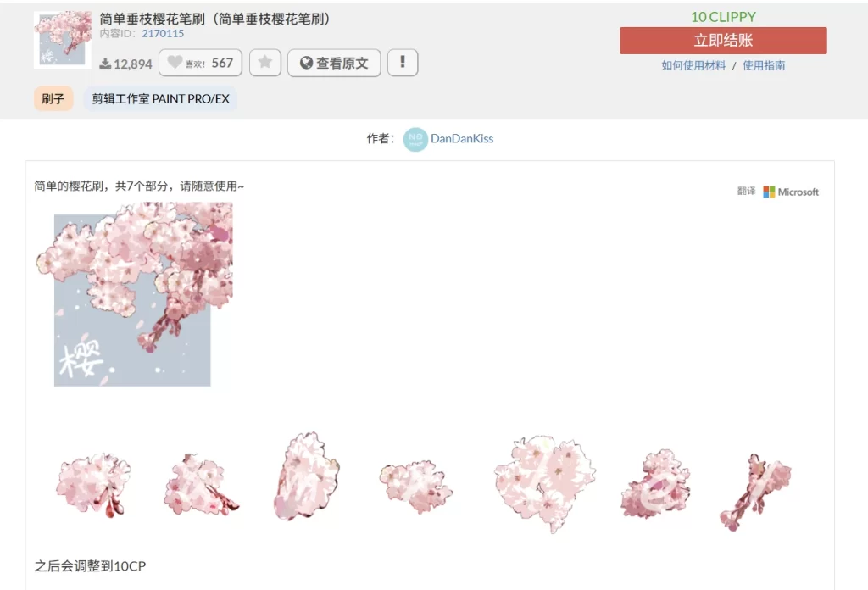Viewport: 868px width, 590px height.
Task: Click the fifth large blossom brush sample
Action: coord(544,482)
